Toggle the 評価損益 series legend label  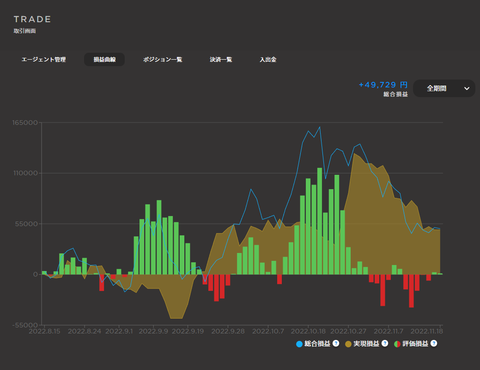[x=415, y=344]
